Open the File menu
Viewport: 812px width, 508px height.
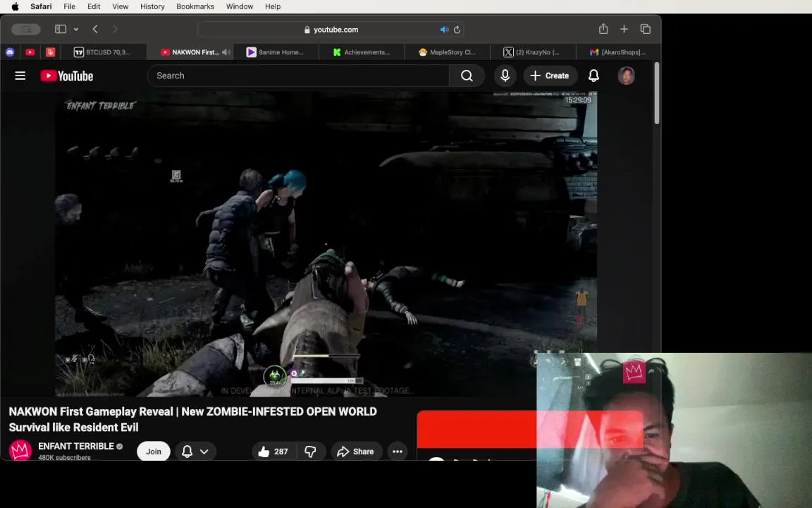point(69,7)
